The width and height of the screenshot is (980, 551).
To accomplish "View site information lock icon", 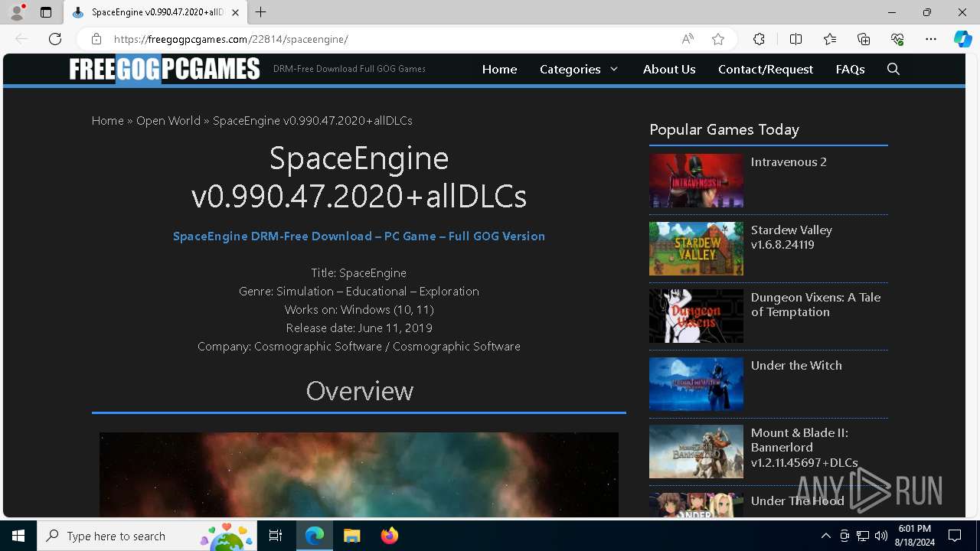I will pyautogui.click(x=96, y=39).
